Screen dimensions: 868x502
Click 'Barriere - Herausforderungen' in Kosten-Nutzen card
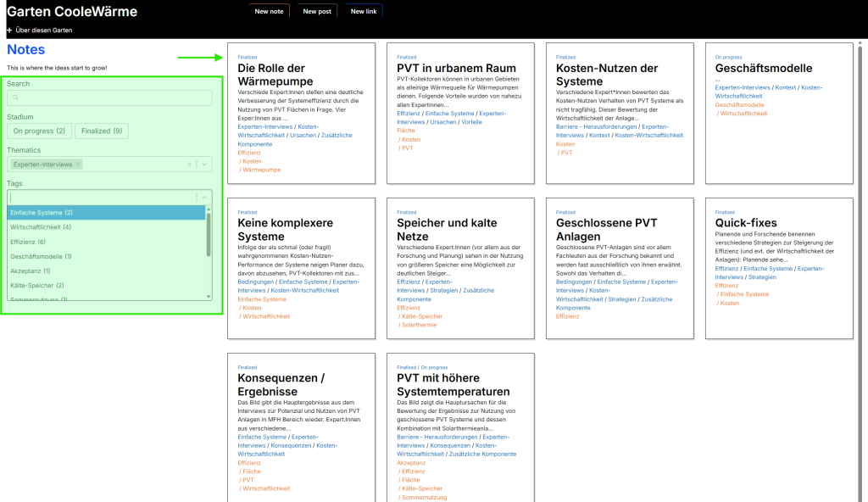(596, 127)
